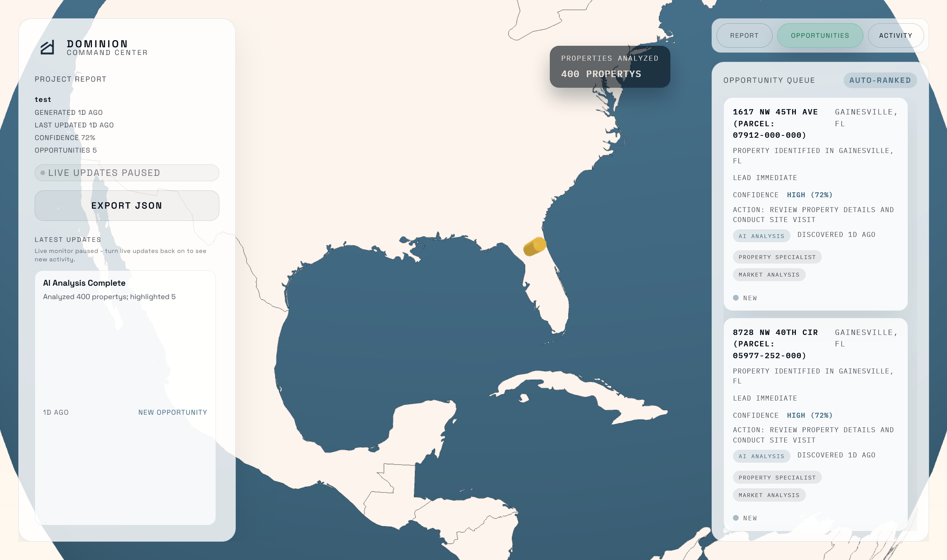Click Market Analysis tag on second card
This screenshot has height=560, width=947.
(x=769, y=495)
